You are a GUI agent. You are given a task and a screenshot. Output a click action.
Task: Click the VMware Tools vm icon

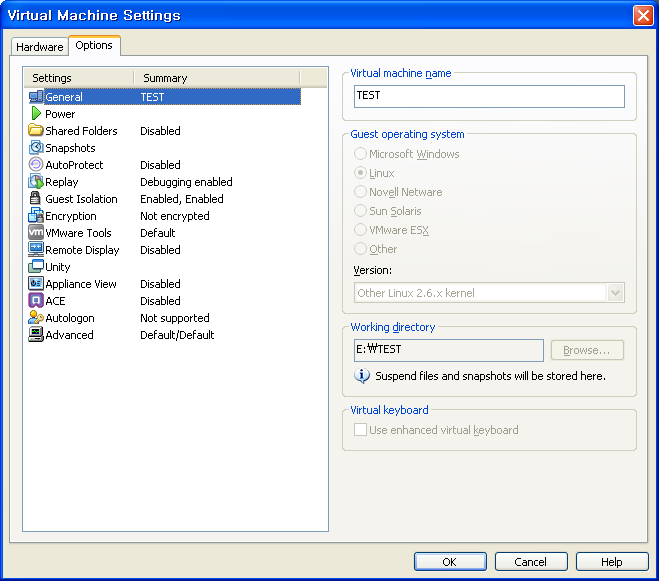tap(36, 232)
